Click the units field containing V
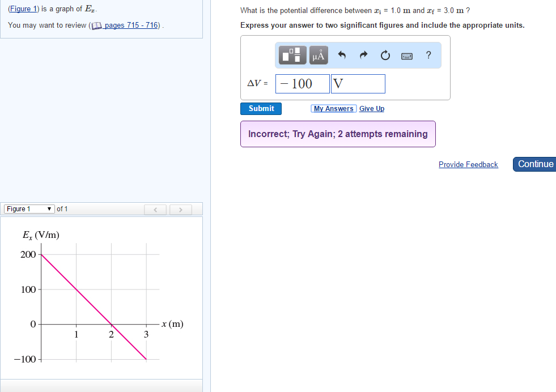 pos(358,84)
